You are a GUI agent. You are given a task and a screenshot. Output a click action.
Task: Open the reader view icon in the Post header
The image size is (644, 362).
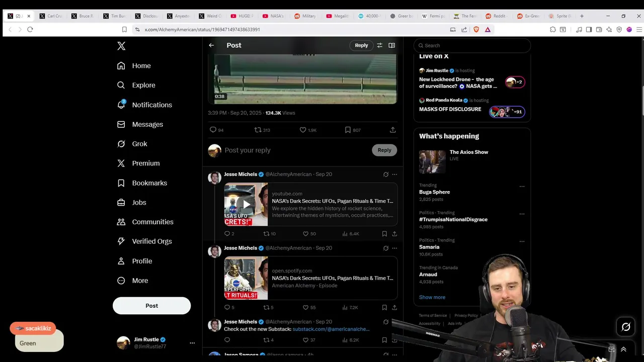pos(392,45)
